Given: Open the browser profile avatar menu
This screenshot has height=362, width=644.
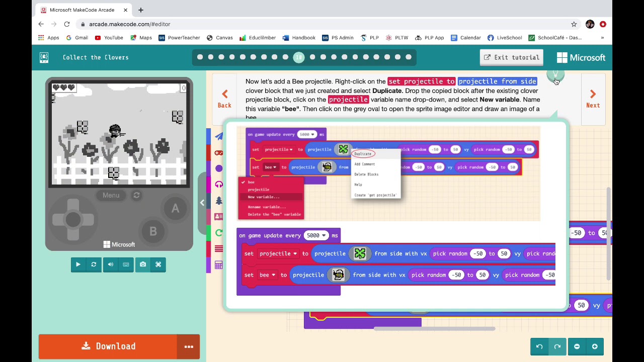Looking at the screenshot, I should click(590, 24).
